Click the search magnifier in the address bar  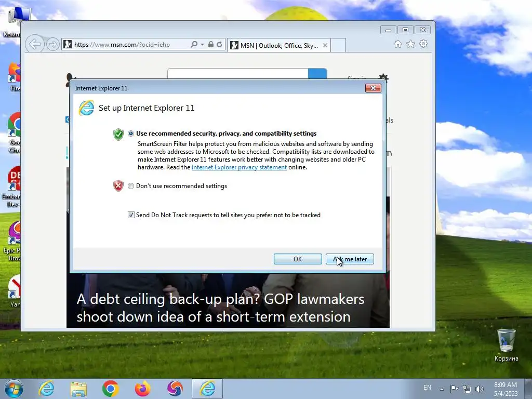click(194, 45)
